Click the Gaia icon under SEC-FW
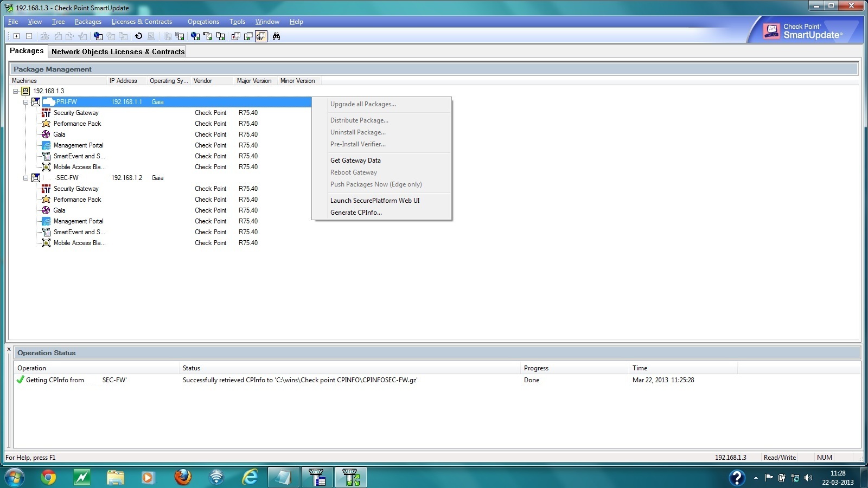 pos(46,210)
